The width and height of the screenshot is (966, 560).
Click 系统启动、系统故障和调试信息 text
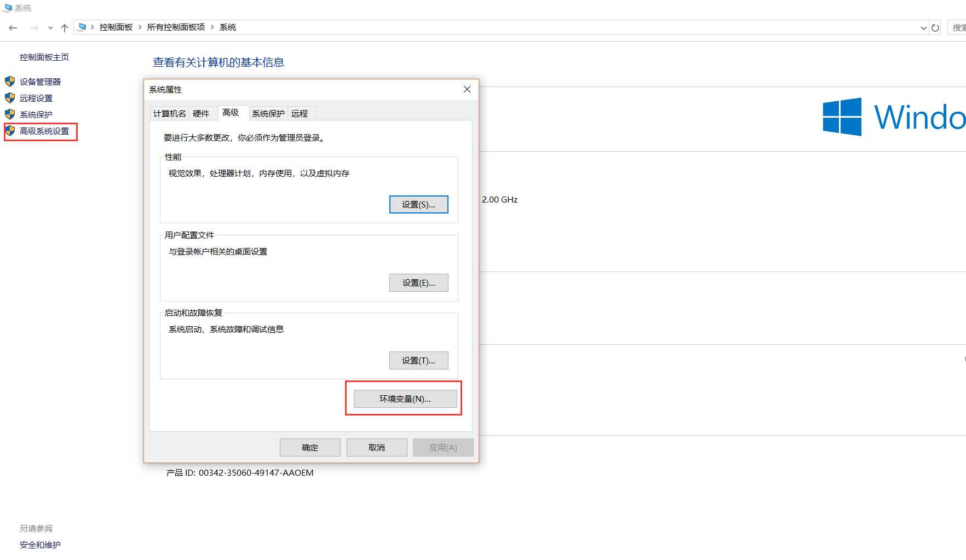tap(226, 330)
